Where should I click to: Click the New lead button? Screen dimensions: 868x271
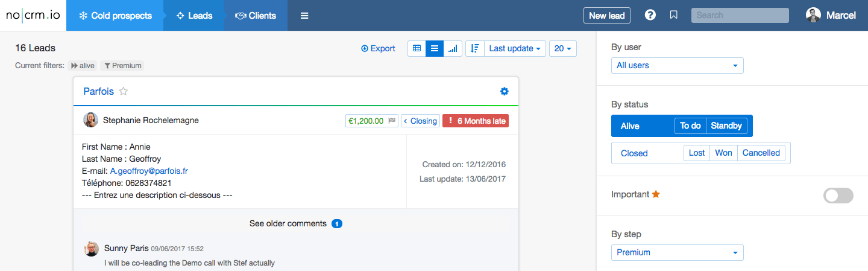[607, 15]
